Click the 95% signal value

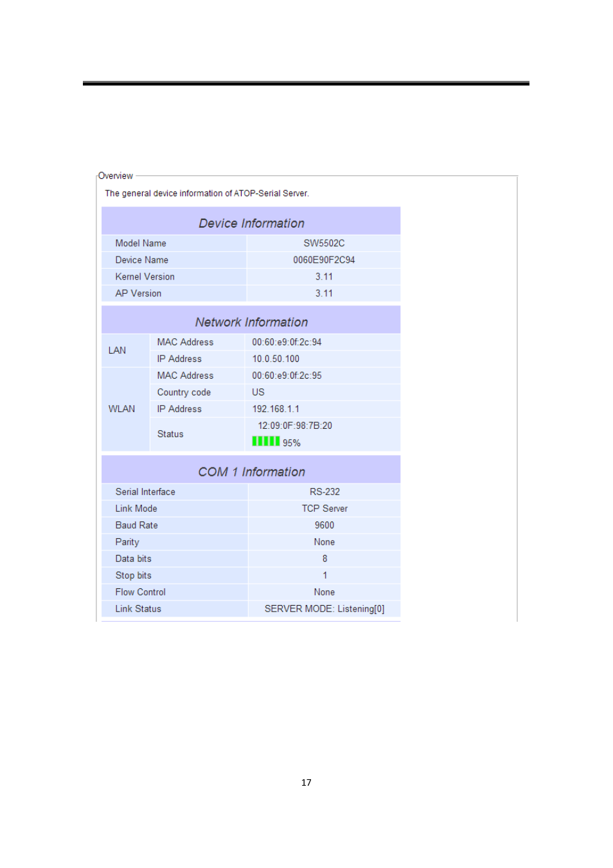(x=292, y=443)
